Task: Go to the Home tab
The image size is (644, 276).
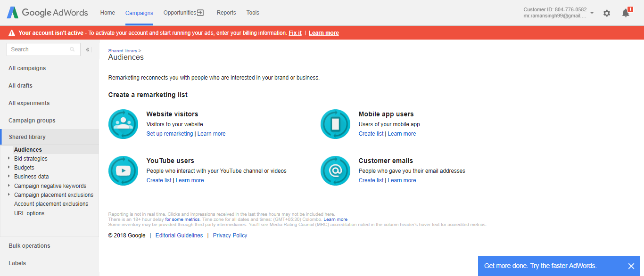Action: coord(107,13)
